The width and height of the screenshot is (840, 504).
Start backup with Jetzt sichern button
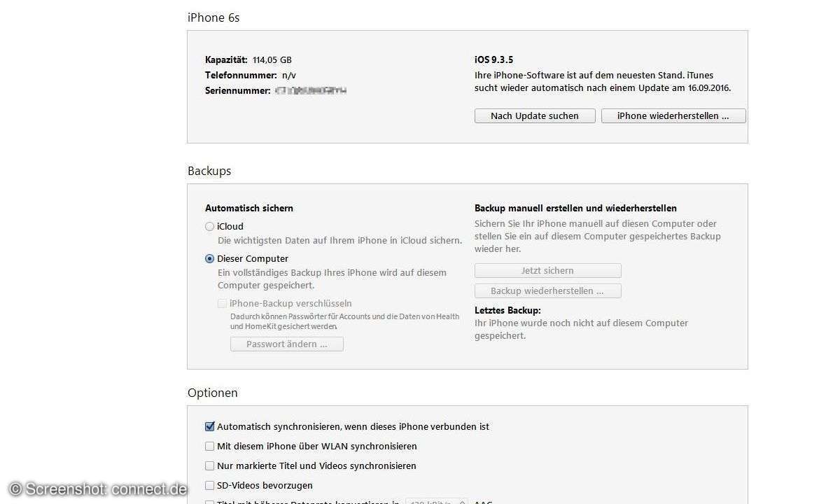pos(547,270)
